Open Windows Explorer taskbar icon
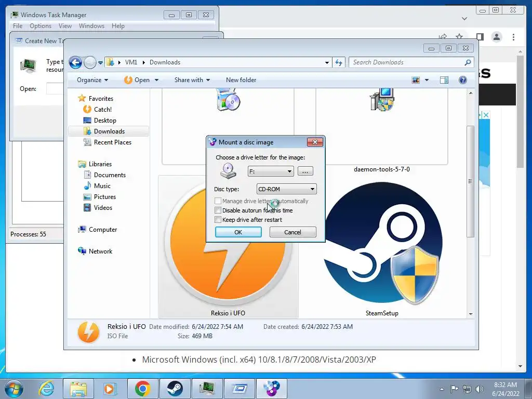This screenshot has height=399, width=532. (78, 389)
